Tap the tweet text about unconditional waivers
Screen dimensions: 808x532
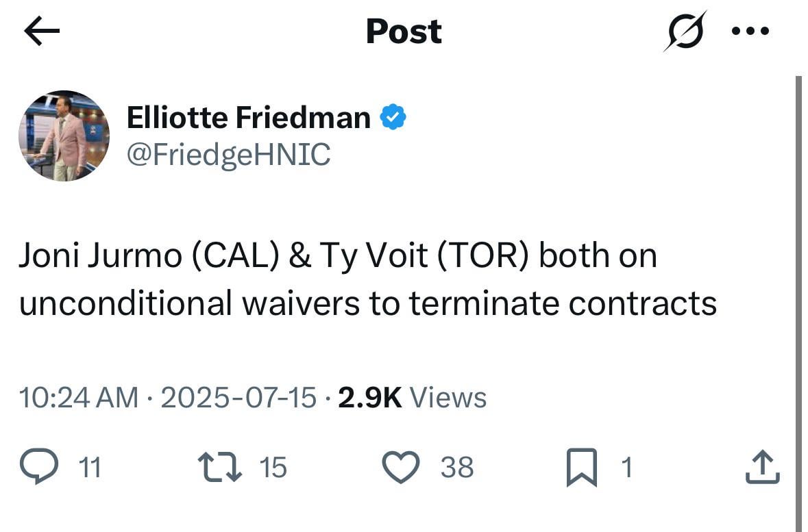367,279
